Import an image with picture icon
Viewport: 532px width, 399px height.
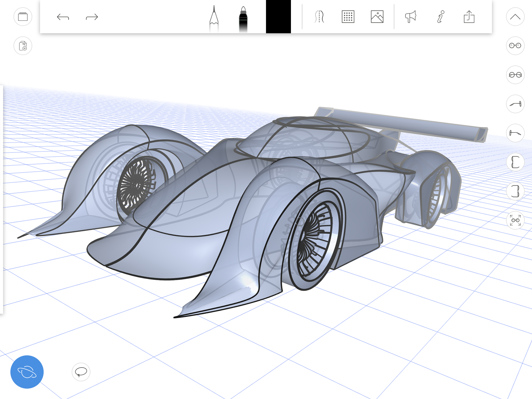(x=377, y=17)
